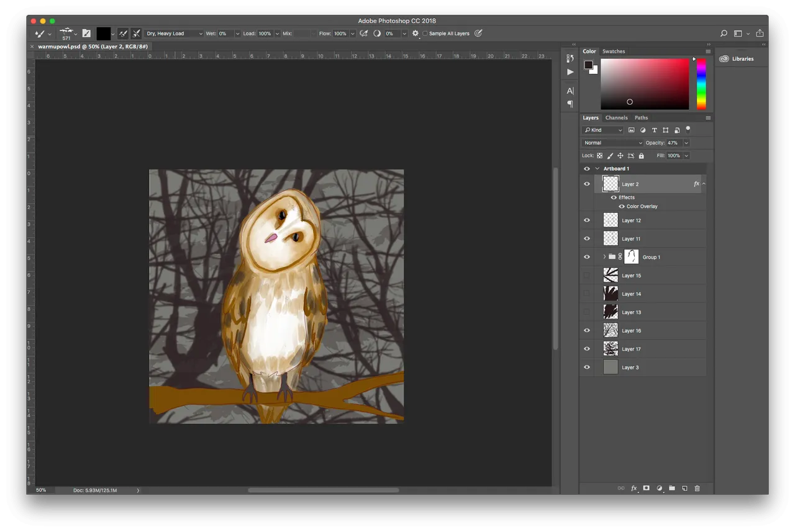
Task: Click the background white color swatch
Action: [594, 70]
